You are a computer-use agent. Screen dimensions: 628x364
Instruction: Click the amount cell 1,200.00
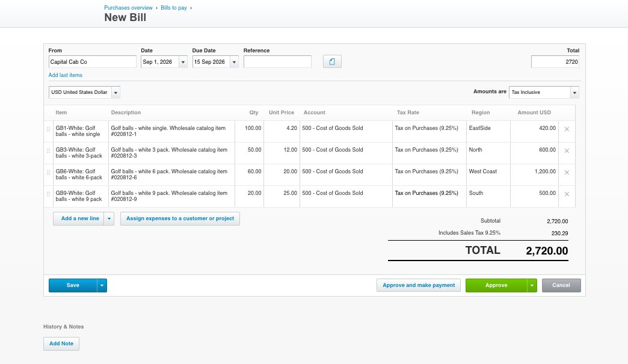pyautogui.click(x=534, y=174)
